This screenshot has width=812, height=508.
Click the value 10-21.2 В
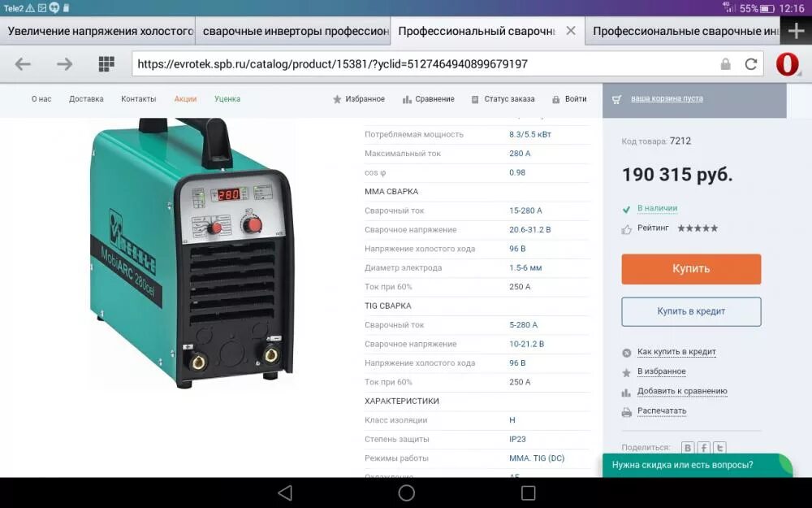click(x=526, y=344)
